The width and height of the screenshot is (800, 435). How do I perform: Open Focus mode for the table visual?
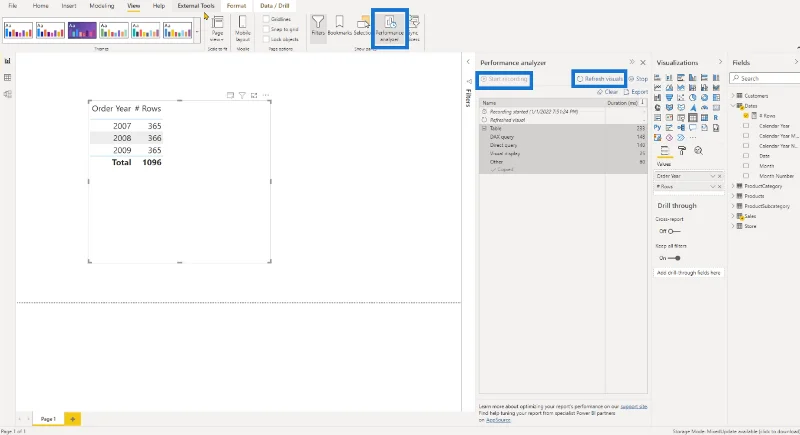click(254, 95)
